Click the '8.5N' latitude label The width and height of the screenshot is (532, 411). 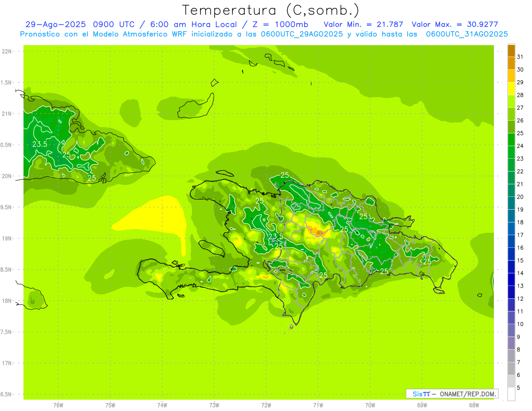point(6,270)
